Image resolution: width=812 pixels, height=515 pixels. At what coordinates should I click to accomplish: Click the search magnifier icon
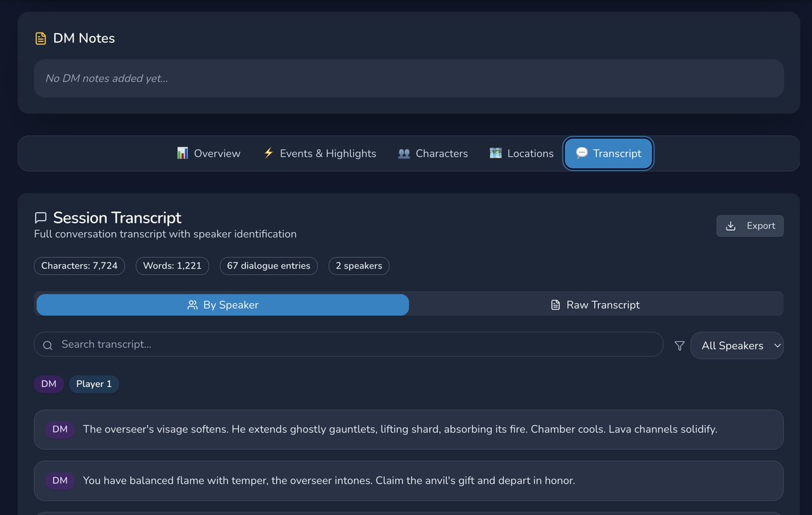[x=47, y=345]
